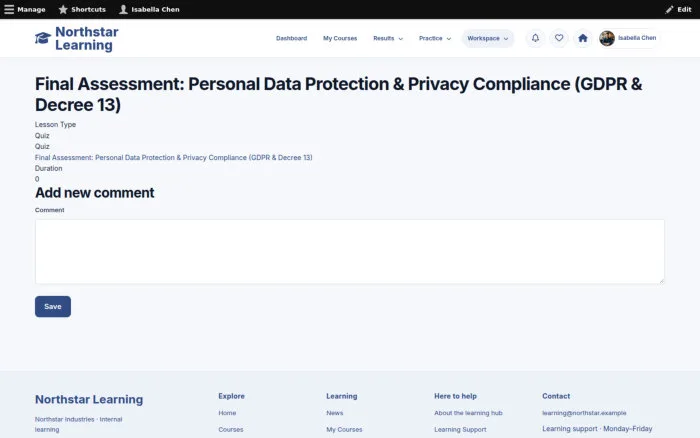700x438 pixels.
Task: Click footer Northstar Learning title
Action: pyautogui.click(x=89, y=399)
